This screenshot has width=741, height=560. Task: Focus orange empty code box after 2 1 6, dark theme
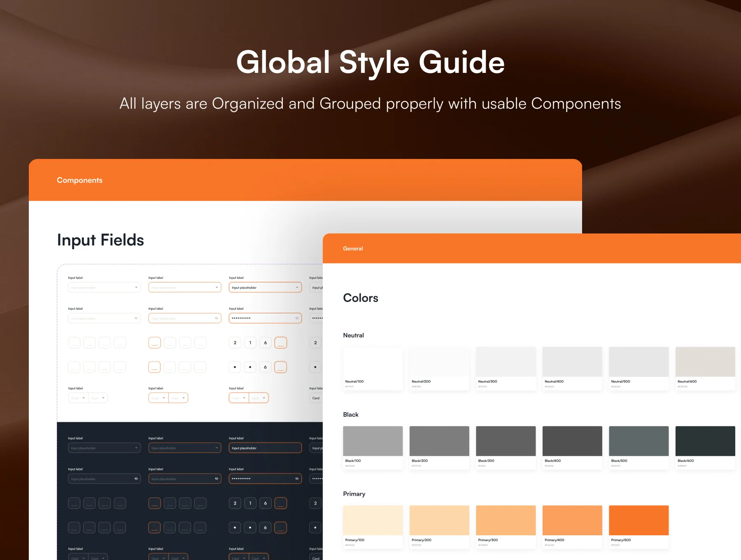(281, 503)
